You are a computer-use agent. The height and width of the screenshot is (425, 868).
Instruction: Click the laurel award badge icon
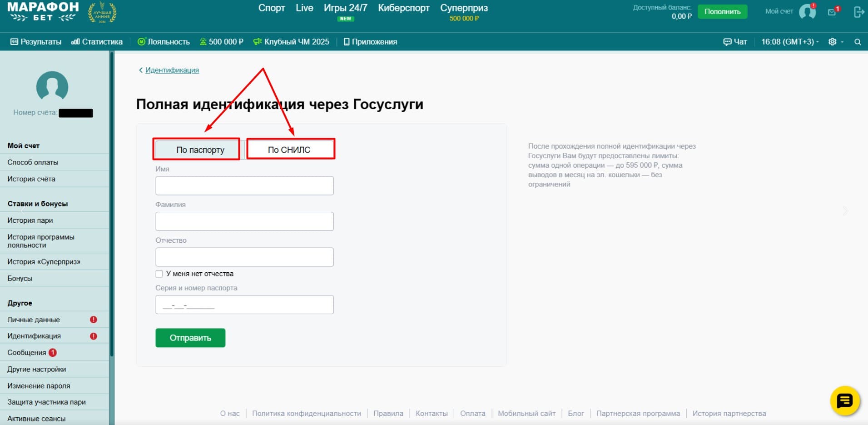(x=102, y=13)
